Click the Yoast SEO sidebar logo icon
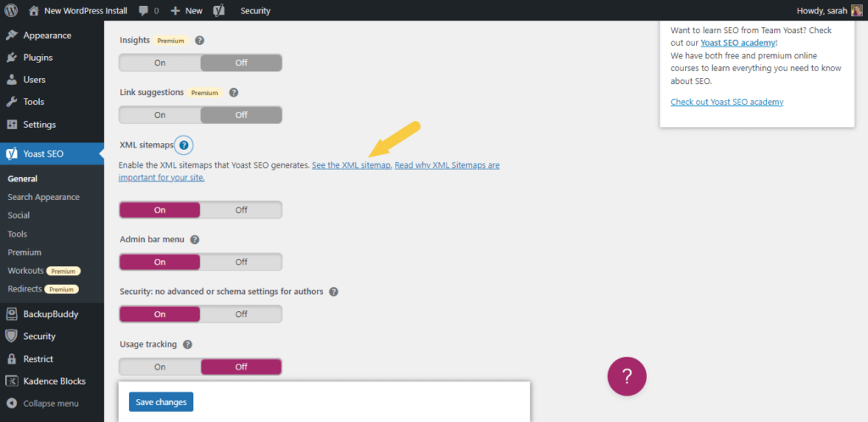Viewport: 868px width, 422px height. [11, 153]
